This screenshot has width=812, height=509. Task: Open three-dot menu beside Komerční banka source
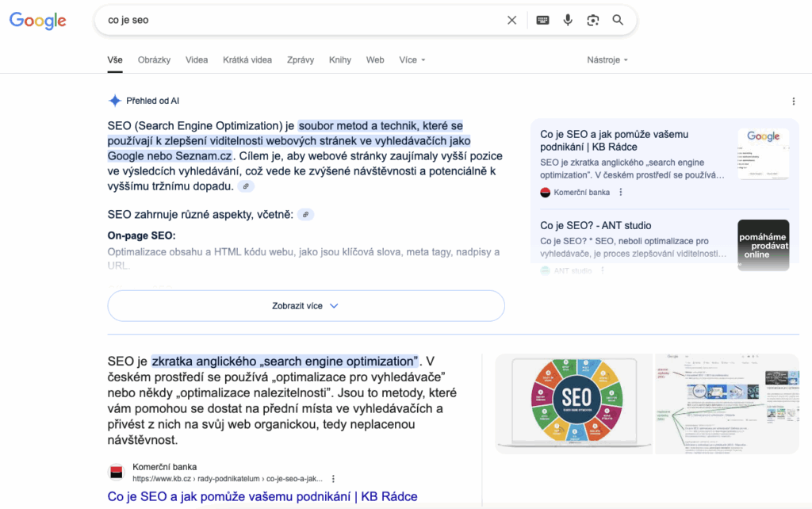point(621,192)
